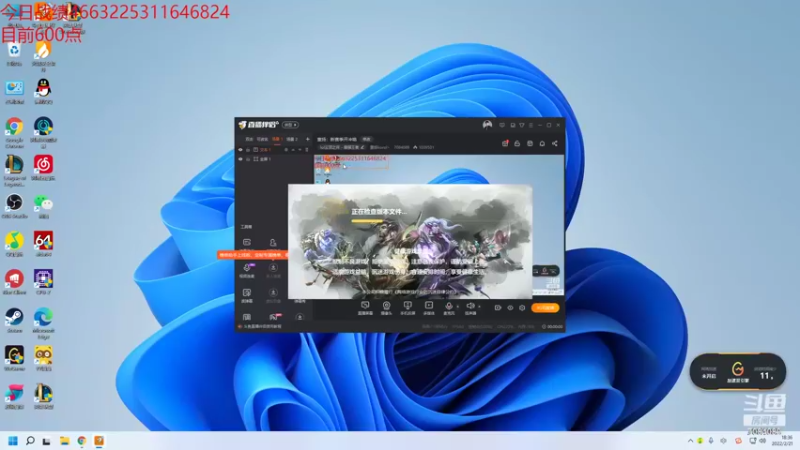Viewport: 800px width, 450px height.
Task: Select the text overlay box in the preview
Action: [352, 162]
